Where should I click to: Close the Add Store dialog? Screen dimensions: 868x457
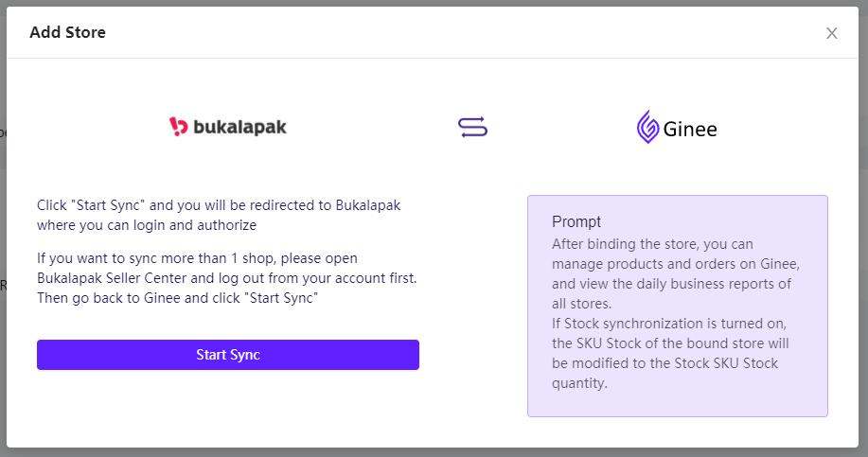[831, 33]
